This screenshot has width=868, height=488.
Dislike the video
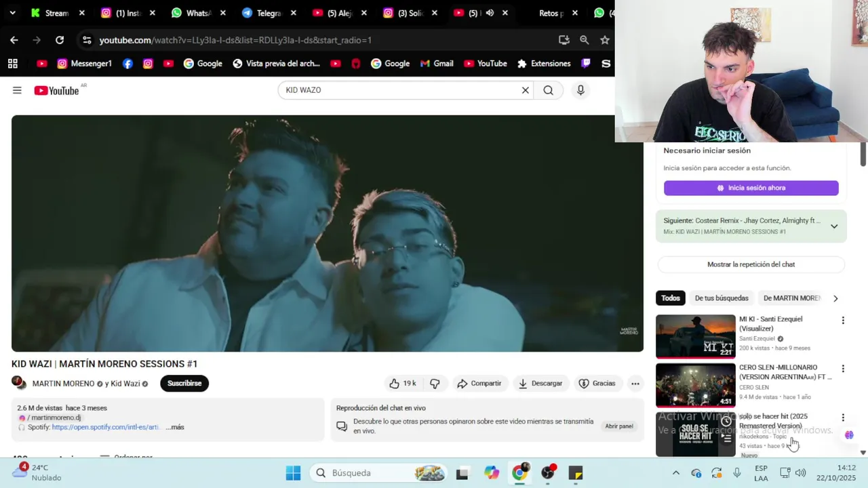tap(435, 384)
